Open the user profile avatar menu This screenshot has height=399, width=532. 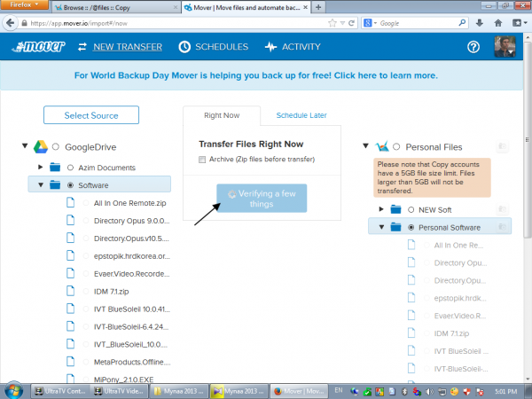[505, 46]
